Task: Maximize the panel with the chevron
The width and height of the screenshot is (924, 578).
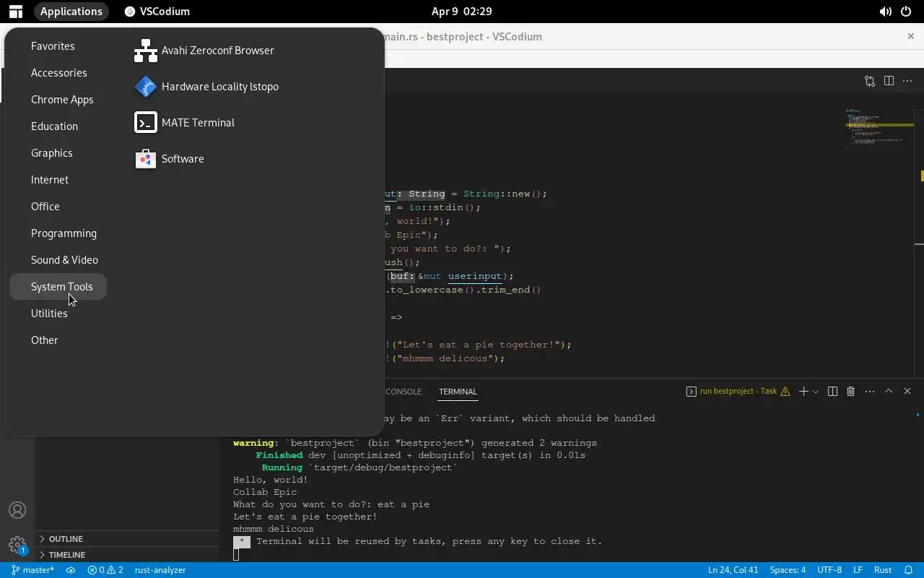Action: click(889, 392)
